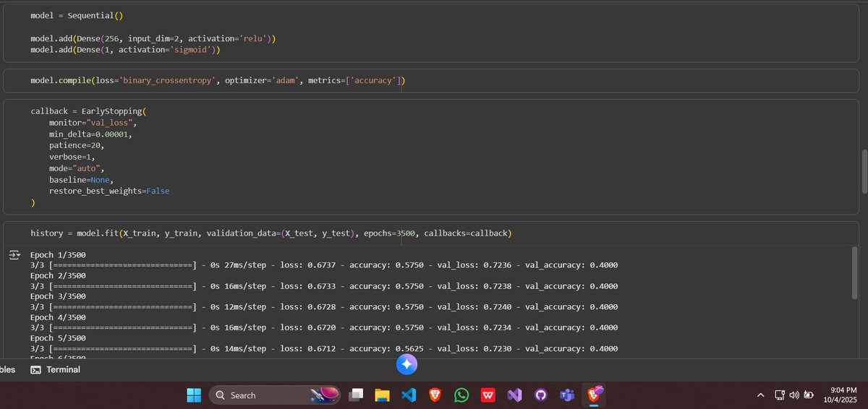This screenshot has width=868, height=409.
Task: Click the baseline=None line
Action: click(x=82, y=178)
